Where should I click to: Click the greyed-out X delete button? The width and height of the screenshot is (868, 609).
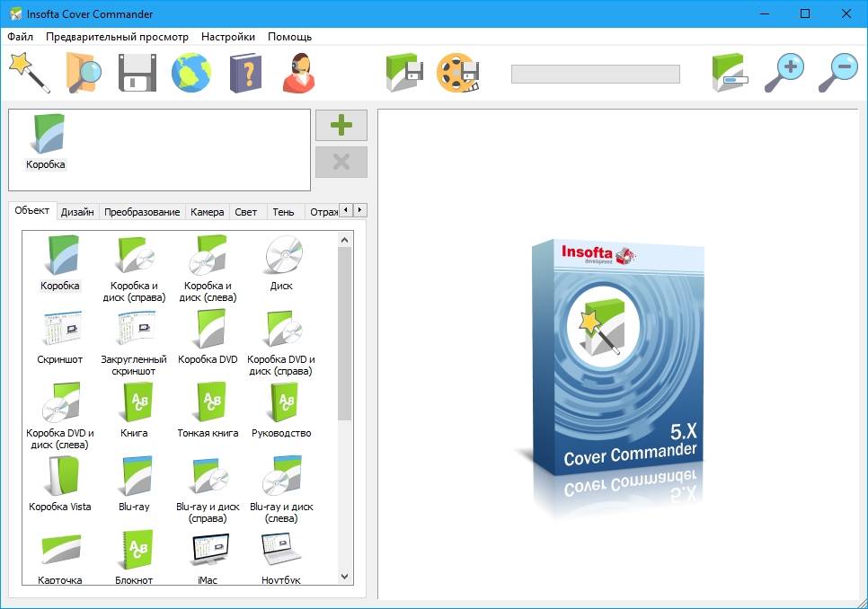(341, 162)
